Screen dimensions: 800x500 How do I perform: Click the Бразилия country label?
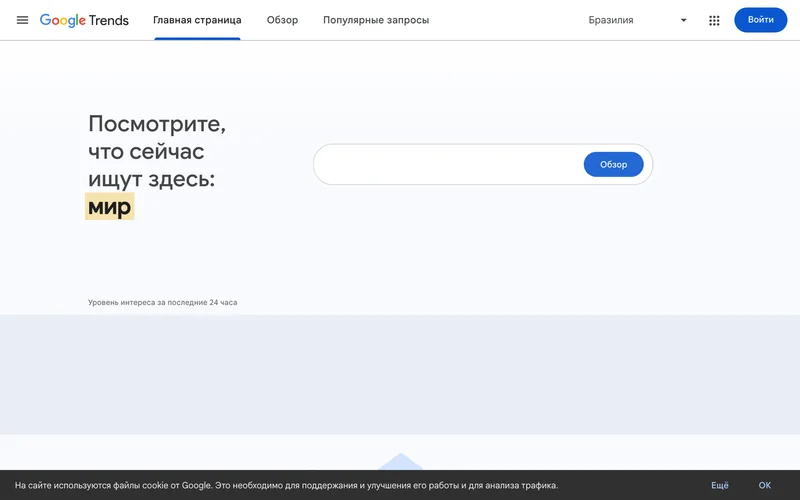611,20
